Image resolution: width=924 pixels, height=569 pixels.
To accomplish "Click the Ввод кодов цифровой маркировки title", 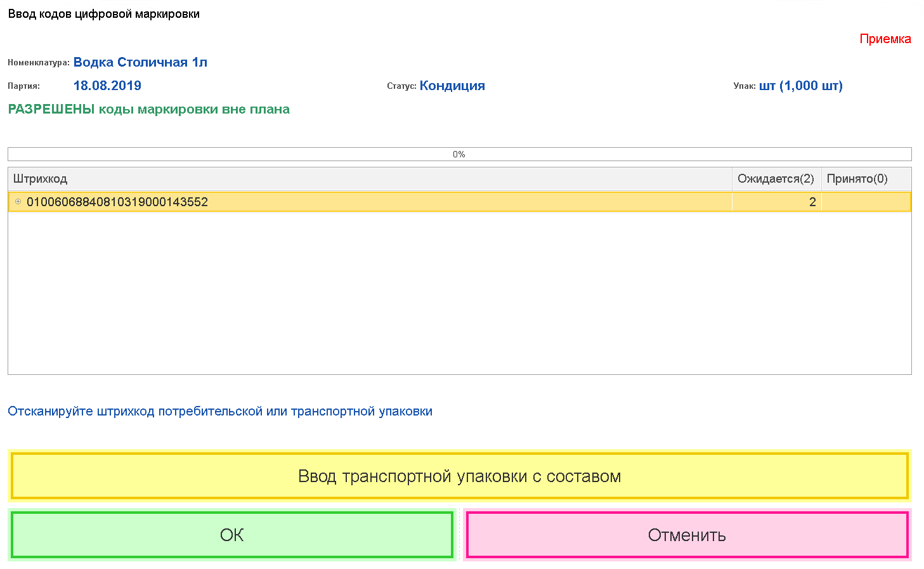I will [103, 14].
